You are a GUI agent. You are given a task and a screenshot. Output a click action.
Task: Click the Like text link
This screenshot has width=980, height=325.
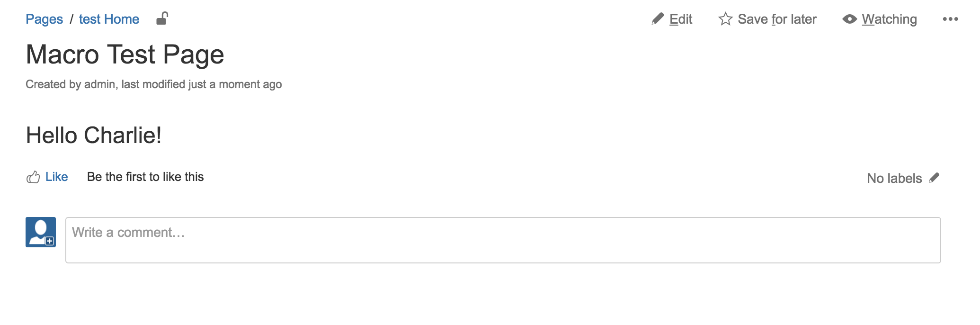[57, 177]
